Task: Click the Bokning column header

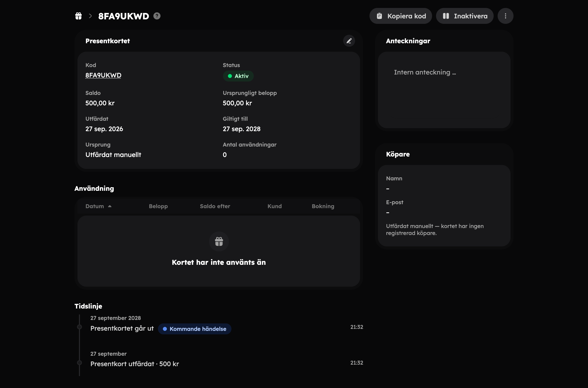Action: 323,206
